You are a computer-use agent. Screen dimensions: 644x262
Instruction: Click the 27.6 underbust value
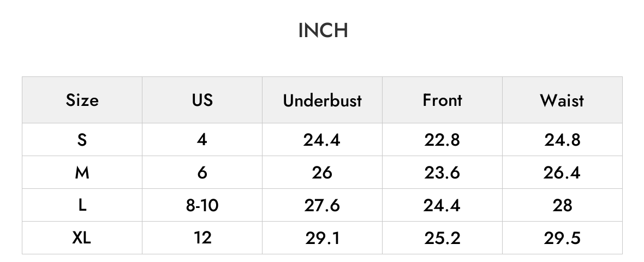322,205
